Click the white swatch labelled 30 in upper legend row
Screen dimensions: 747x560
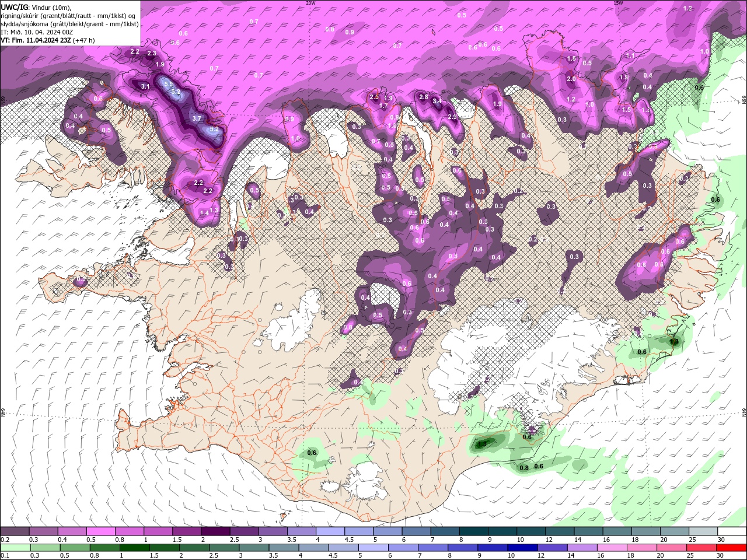[x=732, y=531]
